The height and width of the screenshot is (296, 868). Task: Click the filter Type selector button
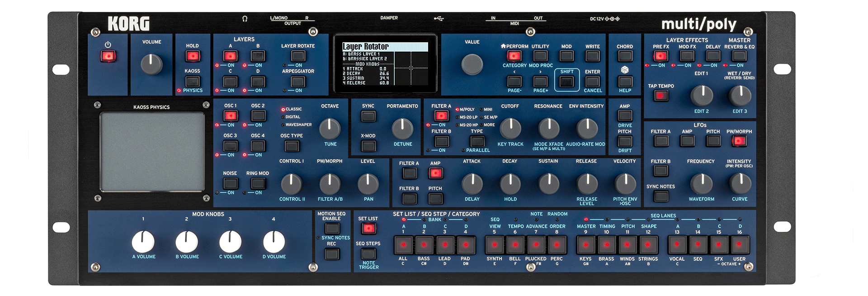pyautogui.click(x=477, y=141)
